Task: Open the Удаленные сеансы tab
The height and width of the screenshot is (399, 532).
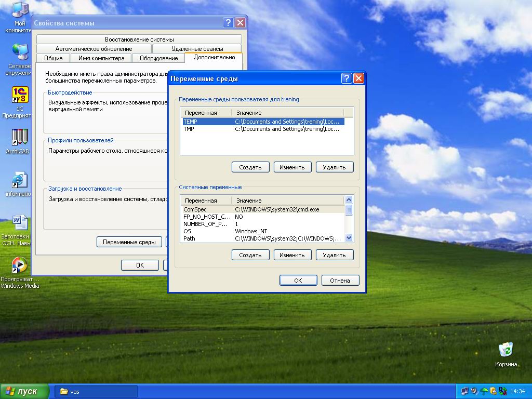Action: pyautogui.click(x=197, y=48)
